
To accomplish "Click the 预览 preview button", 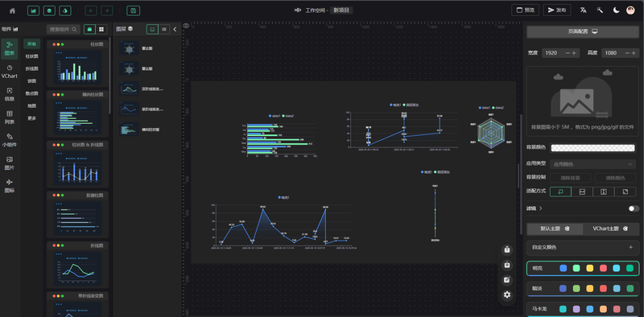I will [526, 10].
